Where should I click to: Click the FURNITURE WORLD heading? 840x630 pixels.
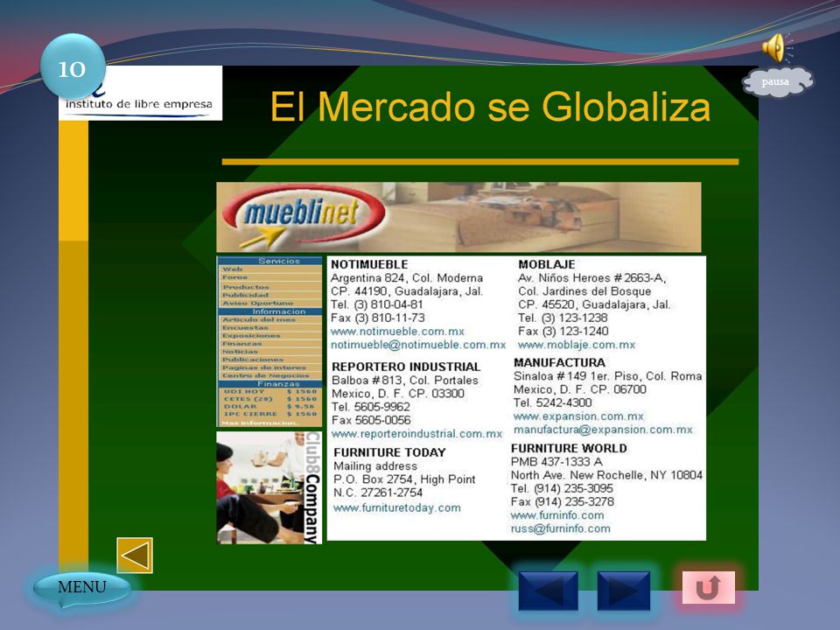click(x=569, y=448)
